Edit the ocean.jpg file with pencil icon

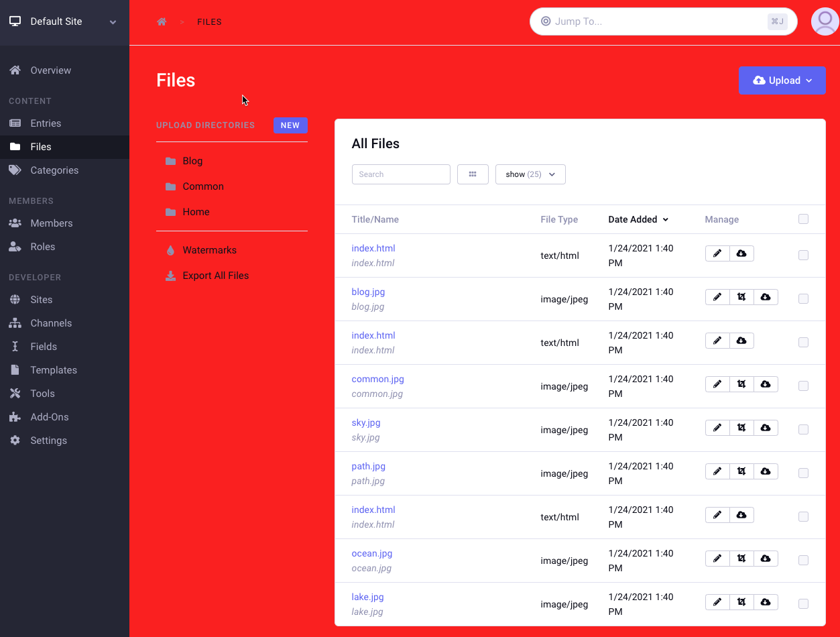click(x=717, y=559)
